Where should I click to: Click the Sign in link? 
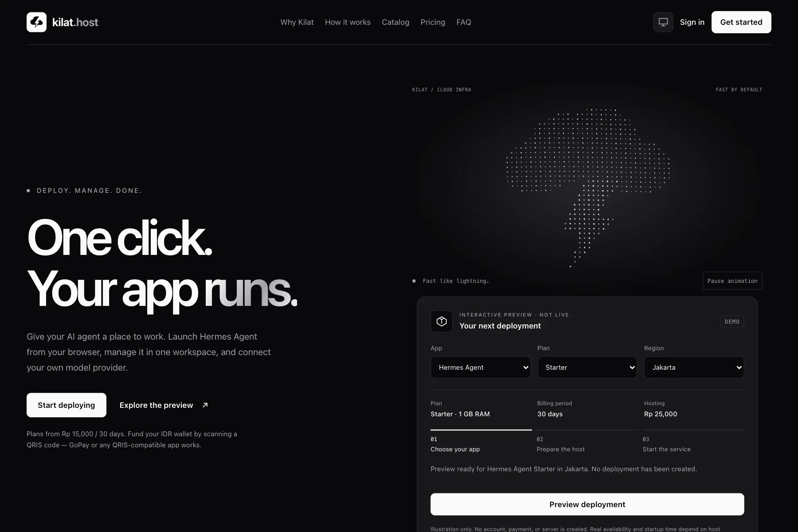tap(692, 22)
